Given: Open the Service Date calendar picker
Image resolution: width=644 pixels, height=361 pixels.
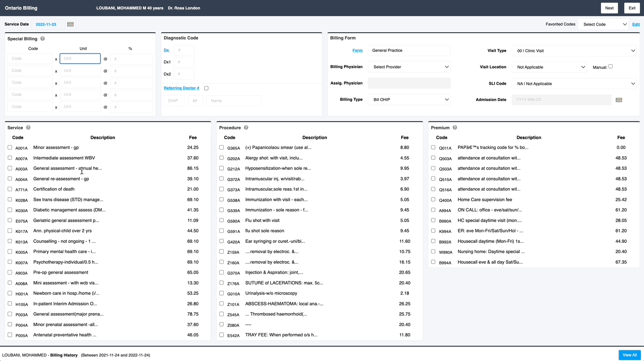Looking at the screenshot, I should (x=70, y=24).
